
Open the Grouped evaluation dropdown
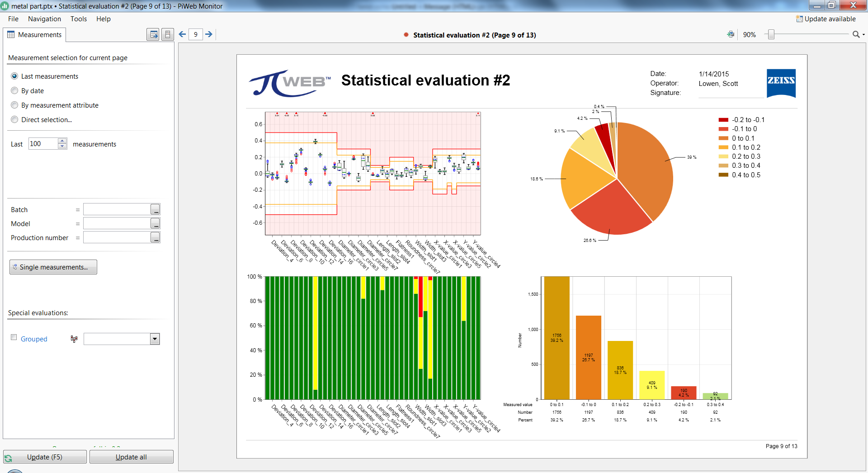[x=155, y=339]
